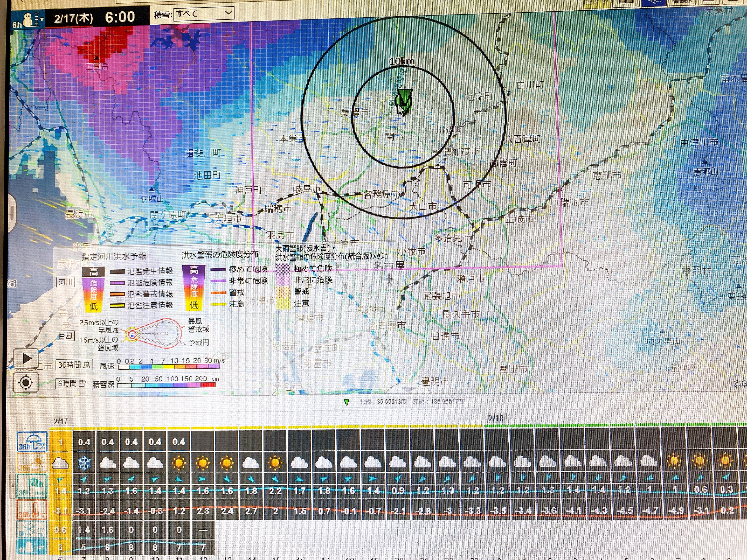Viewport: 747px width, 560px height.
Task: Select the 36h temperature thermometer row icon
Action: click(32, 510)
